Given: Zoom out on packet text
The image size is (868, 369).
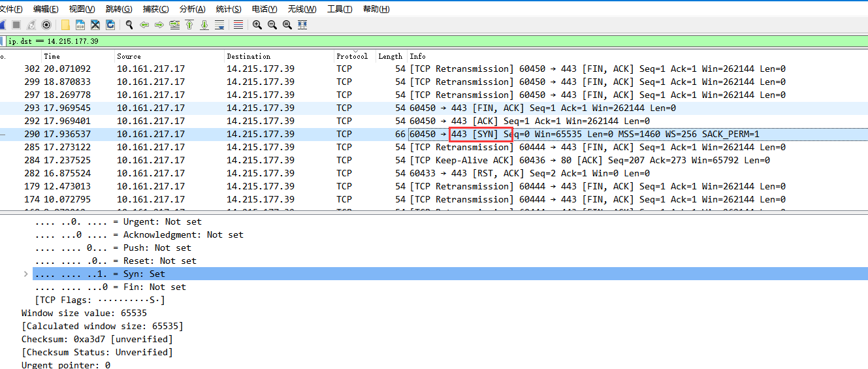Looking at the screenshot, I should point(272,25).
